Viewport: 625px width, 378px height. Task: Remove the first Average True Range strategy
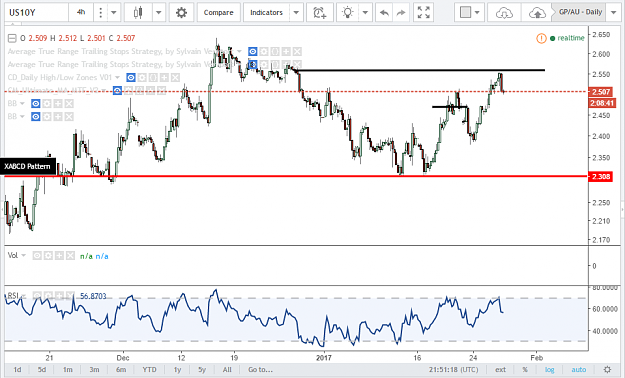[297, 51]
